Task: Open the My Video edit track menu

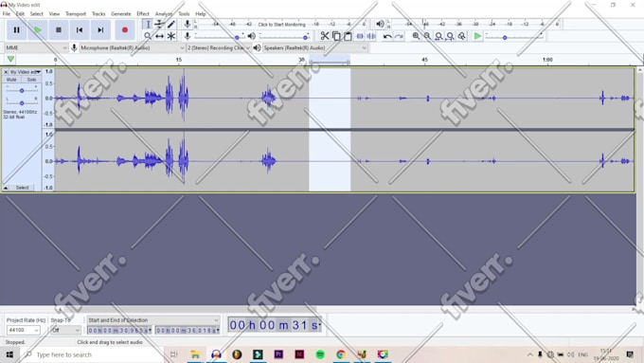Action: [25, 72]
